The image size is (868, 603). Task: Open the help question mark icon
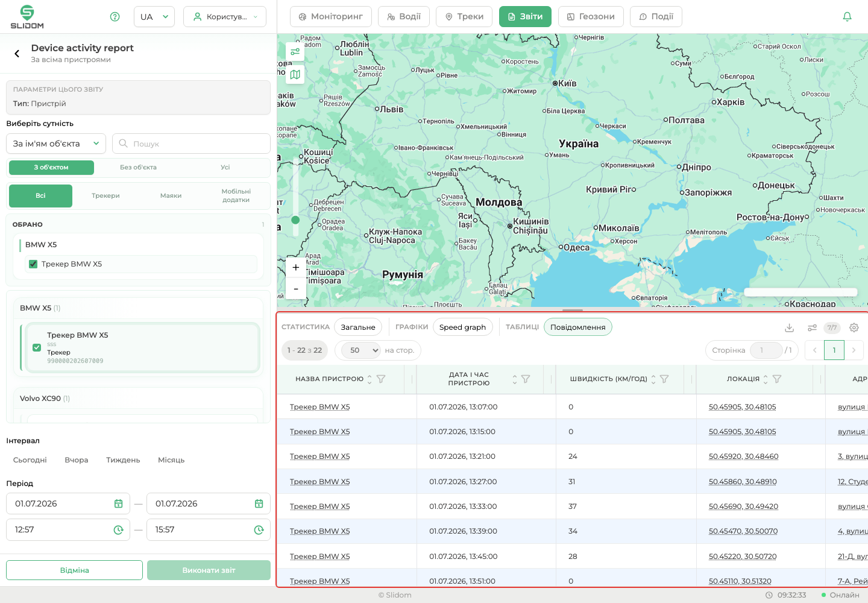point(115,17)
